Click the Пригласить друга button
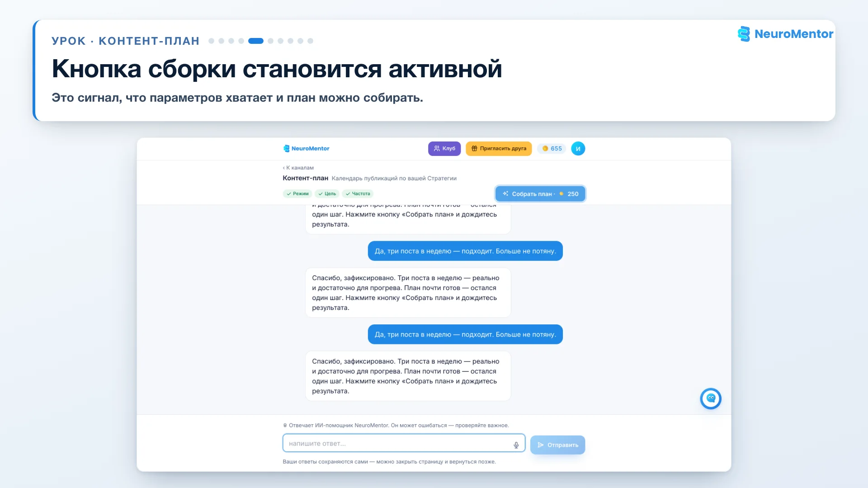The width and height of the screenshot is (868, 488). tap(499, 148)
